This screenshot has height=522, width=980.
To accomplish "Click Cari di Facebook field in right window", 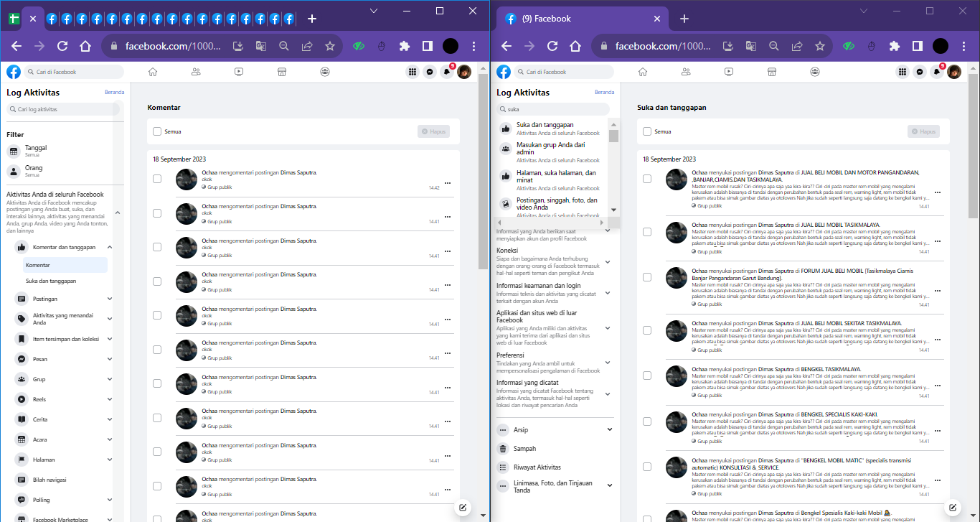I will (x=564, y=72).
